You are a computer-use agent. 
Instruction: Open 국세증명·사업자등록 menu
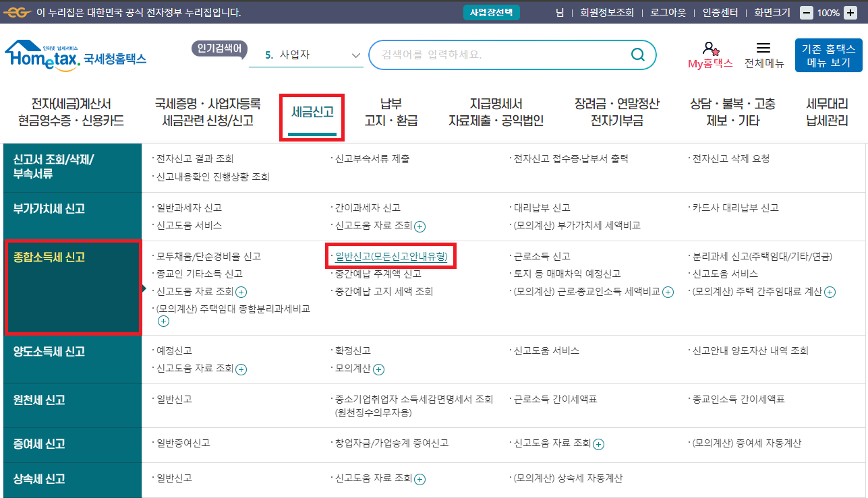pos(208,113)
